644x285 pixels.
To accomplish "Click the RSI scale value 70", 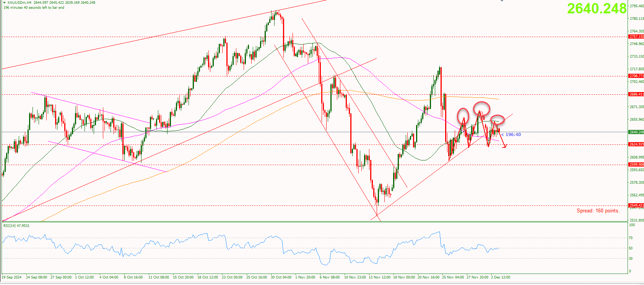I will 631,238.
